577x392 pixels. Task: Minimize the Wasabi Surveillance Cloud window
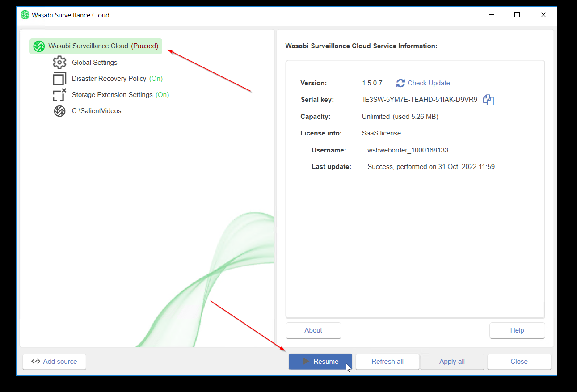[491, 15]
